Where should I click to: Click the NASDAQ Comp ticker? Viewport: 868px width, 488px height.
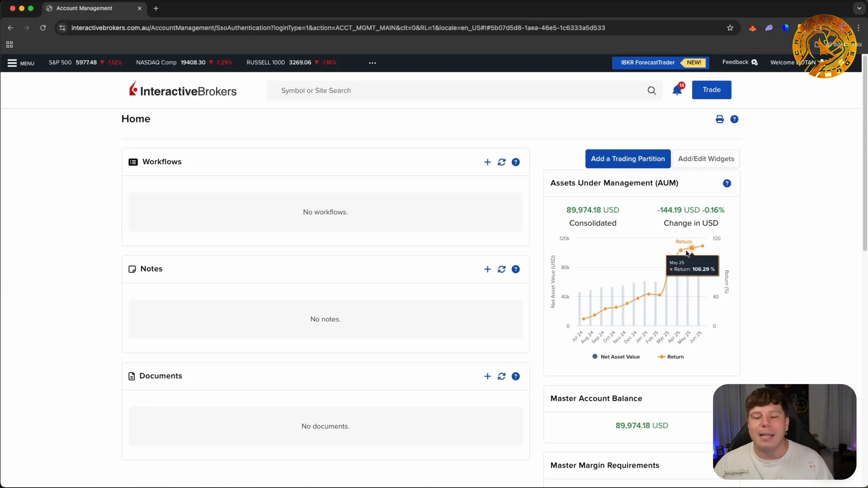(184, 62)
